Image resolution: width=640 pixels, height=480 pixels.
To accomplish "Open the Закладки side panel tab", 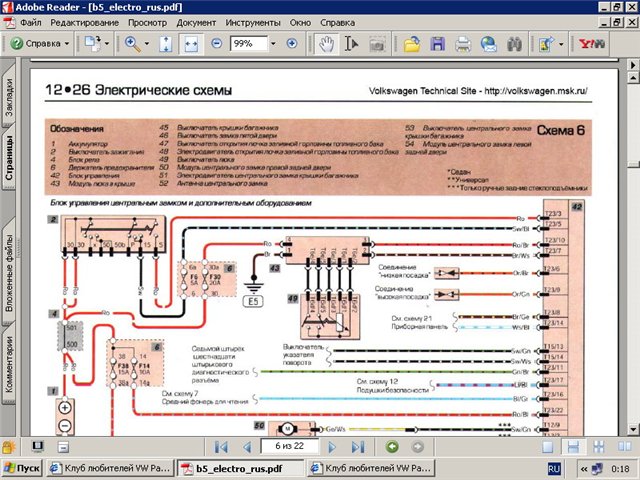I will point(9,96).
